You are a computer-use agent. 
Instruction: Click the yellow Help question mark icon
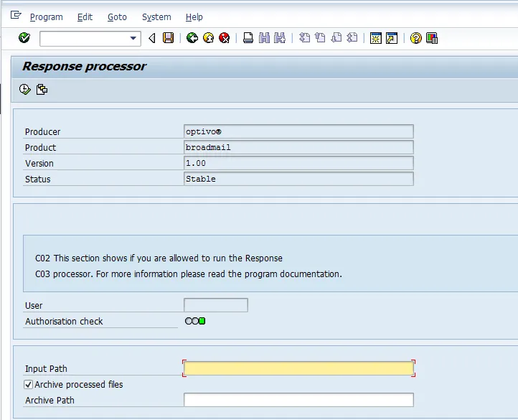coord(416,38)
